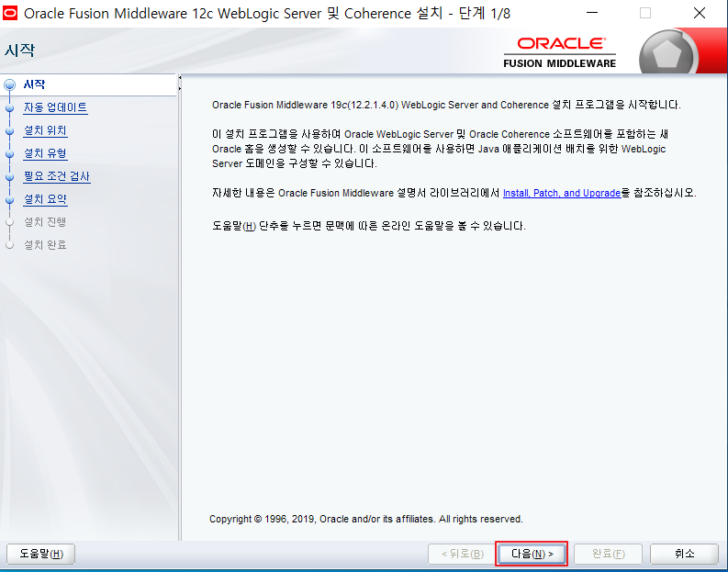The image size is (728, 572).
Task: Click the copyright notice text
Action: (x=366, y=519)
